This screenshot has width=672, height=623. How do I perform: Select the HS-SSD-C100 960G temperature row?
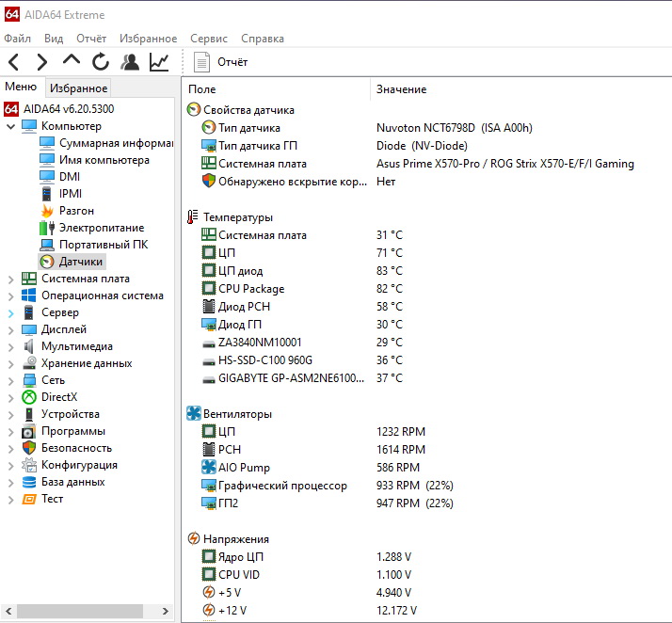[426, 360]
